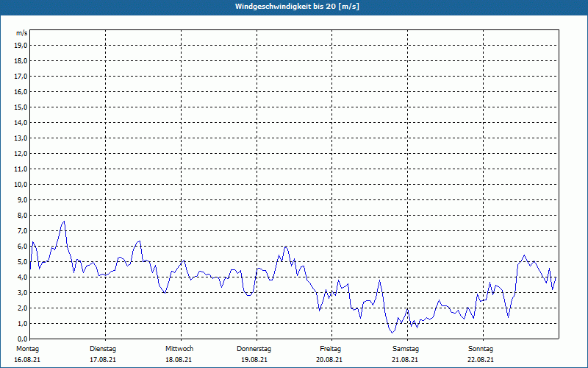
Task: Select the '15,0' y-axis value
Action: (21, 107)
